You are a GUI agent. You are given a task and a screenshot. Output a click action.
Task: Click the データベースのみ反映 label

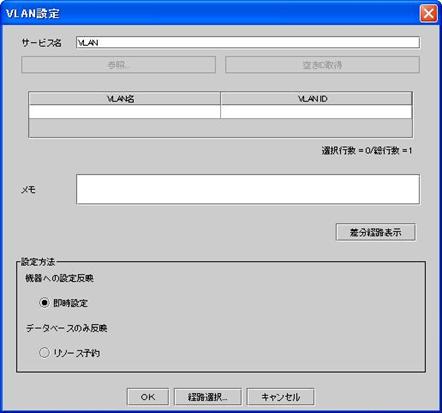point(67,328)
